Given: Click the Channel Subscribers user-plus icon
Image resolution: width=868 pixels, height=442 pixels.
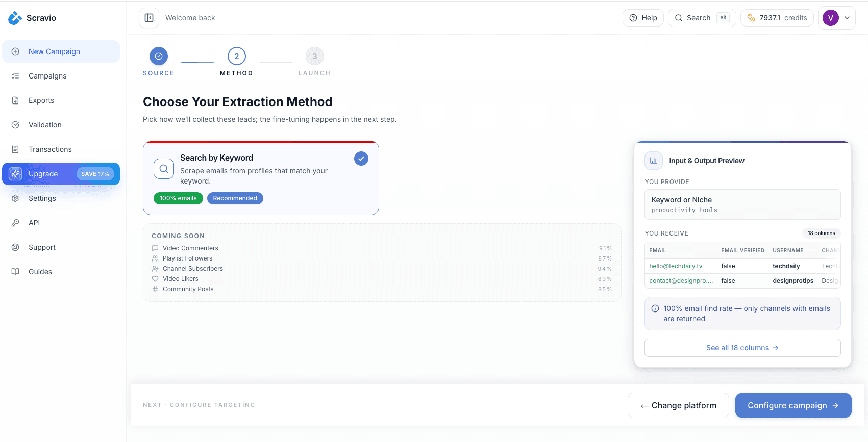Looking at the screenshot, I should (x=155, y=269).
